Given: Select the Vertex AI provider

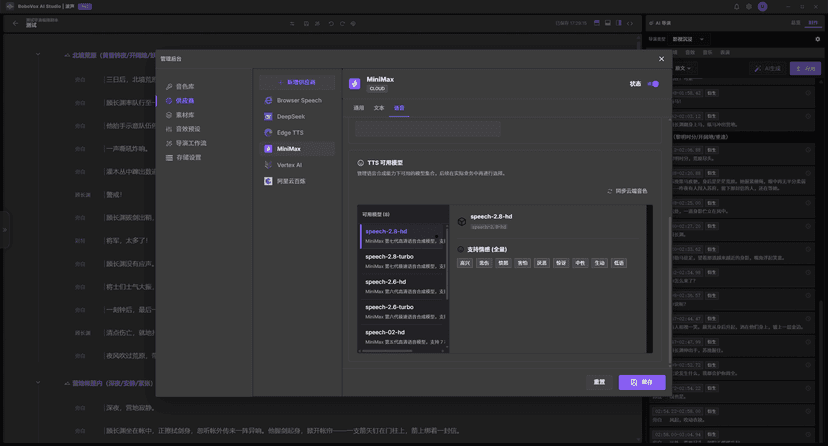Looking at the screenshot, I should [289, 165].
